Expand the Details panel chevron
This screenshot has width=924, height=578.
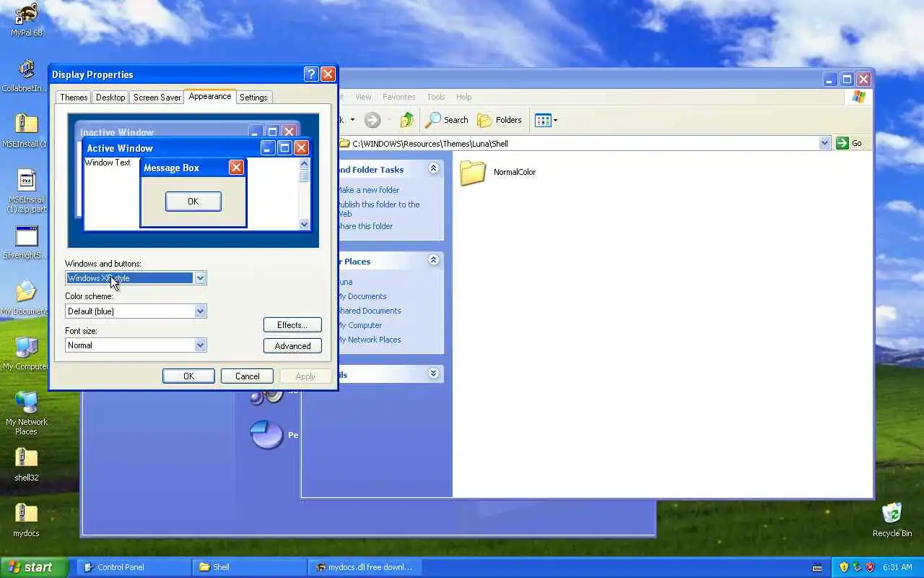click(x=433, y=374)
